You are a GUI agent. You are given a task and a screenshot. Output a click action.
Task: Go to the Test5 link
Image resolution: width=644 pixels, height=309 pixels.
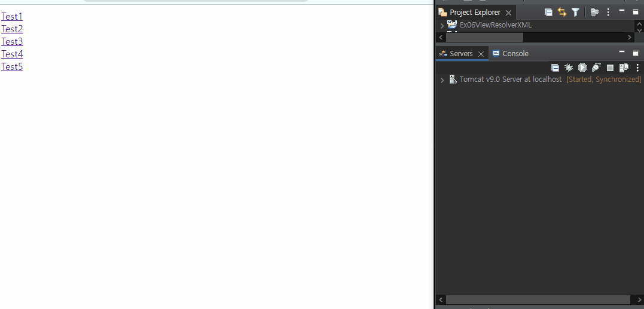tap(12, 66)
